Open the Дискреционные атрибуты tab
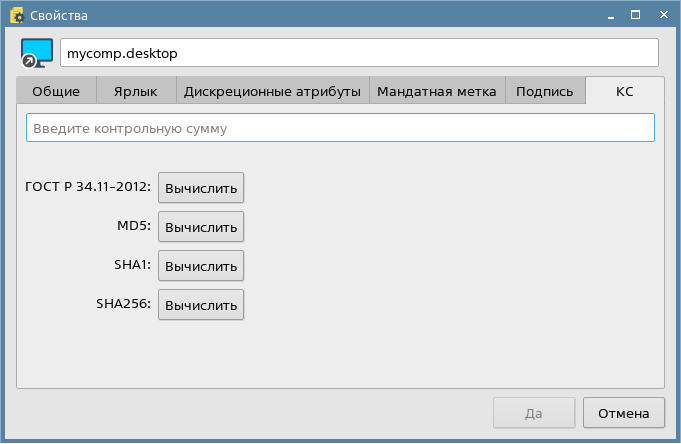 (272, 91)
